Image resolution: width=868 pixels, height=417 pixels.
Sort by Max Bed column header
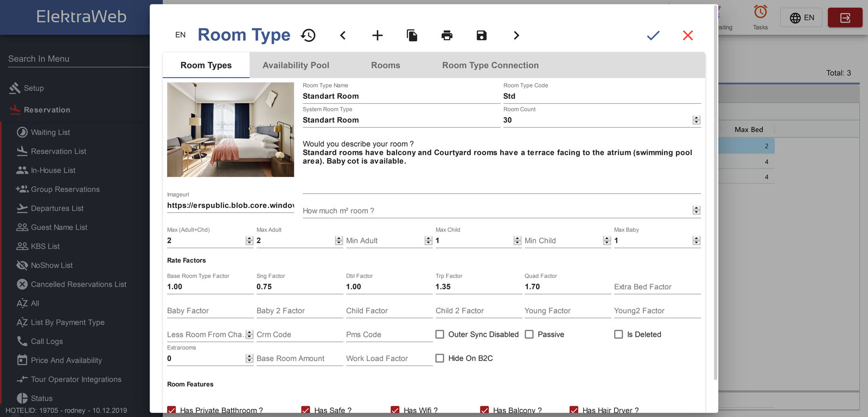click(749, 129)
